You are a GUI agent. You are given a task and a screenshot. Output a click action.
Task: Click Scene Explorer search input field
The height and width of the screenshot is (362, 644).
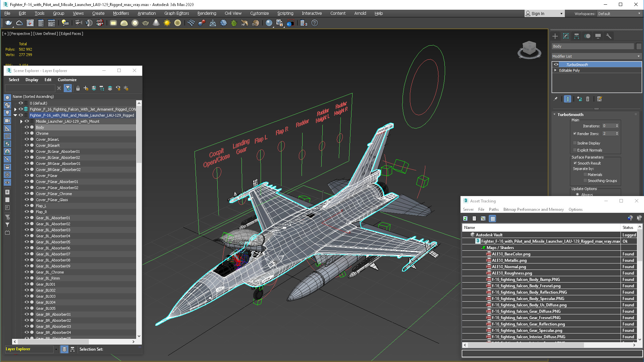pos(30,88)
